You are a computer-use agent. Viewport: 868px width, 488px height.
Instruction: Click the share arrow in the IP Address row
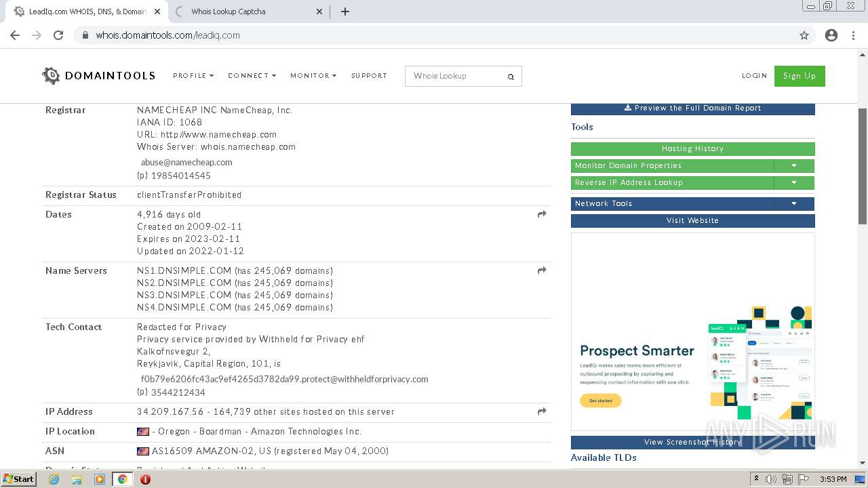pyautogui.click(x=542, y=411)
